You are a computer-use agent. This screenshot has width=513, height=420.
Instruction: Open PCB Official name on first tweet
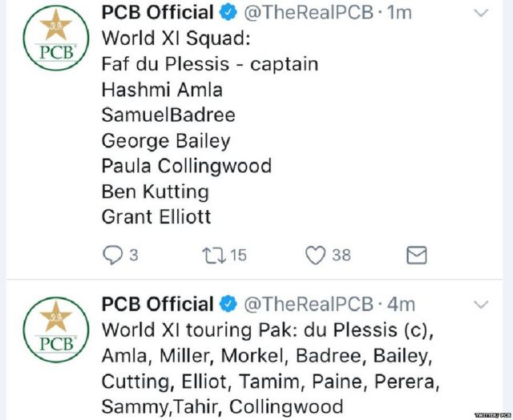pyautogui.click(x=158, y=13)
